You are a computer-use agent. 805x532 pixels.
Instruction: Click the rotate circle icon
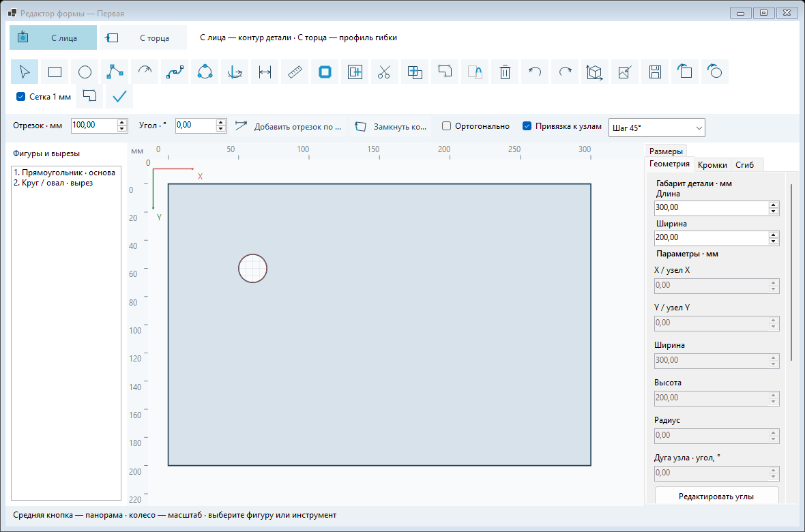pos(715,72)
